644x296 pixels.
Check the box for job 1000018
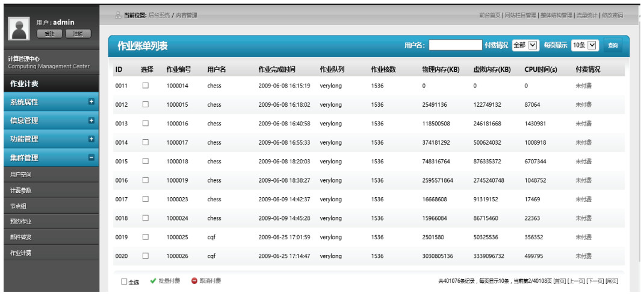[146, 161]
